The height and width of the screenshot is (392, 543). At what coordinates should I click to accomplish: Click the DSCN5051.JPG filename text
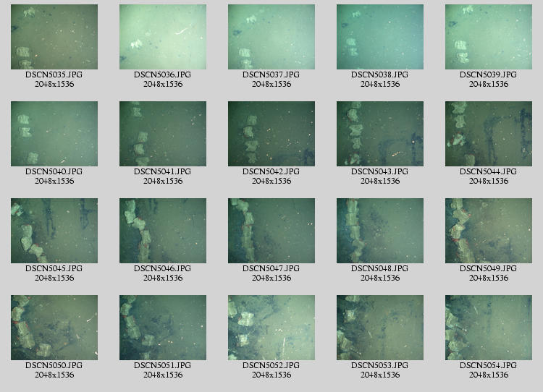coord(163,365)
